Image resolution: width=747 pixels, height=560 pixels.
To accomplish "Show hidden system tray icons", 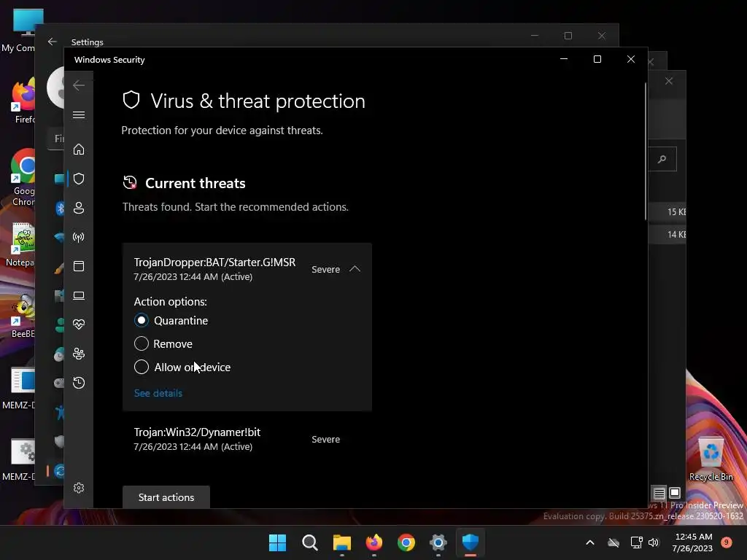I will pyautogui.click(x=589, y=542).
